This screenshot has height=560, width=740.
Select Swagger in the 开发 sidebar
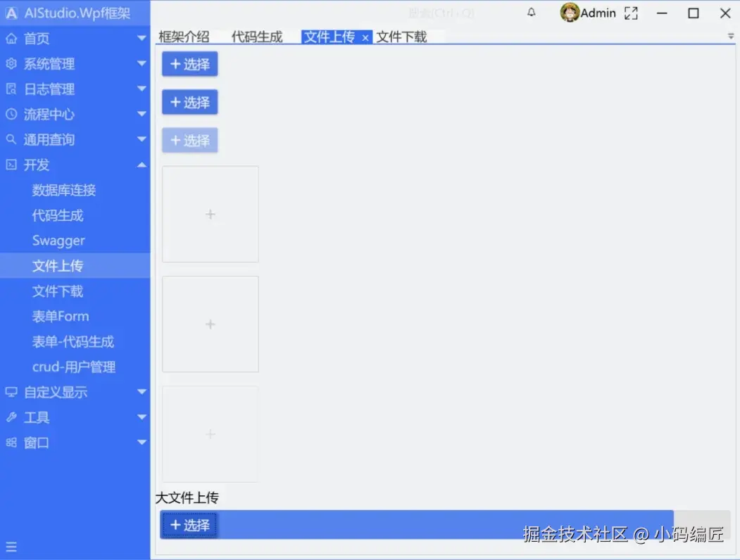tap(59, 240)
